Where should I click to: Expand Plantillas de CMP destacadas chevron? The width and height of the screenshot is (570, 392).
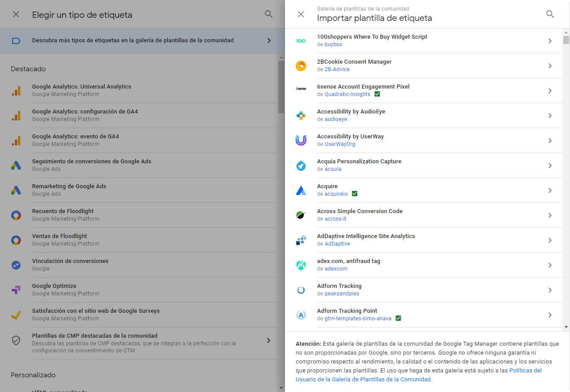pyautogui.click(x=269, y=340)
